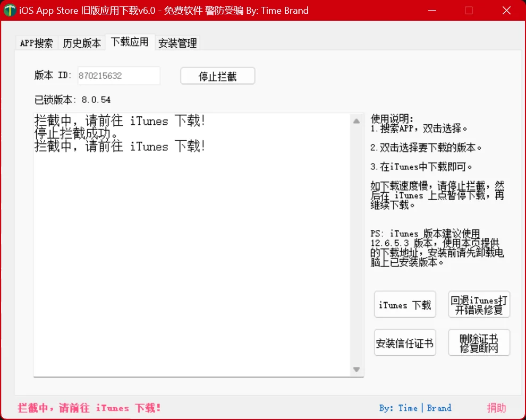This screenshot has width=526, height=420.
Task: Click the iTunes 下载 button
Action: point(405,304)
